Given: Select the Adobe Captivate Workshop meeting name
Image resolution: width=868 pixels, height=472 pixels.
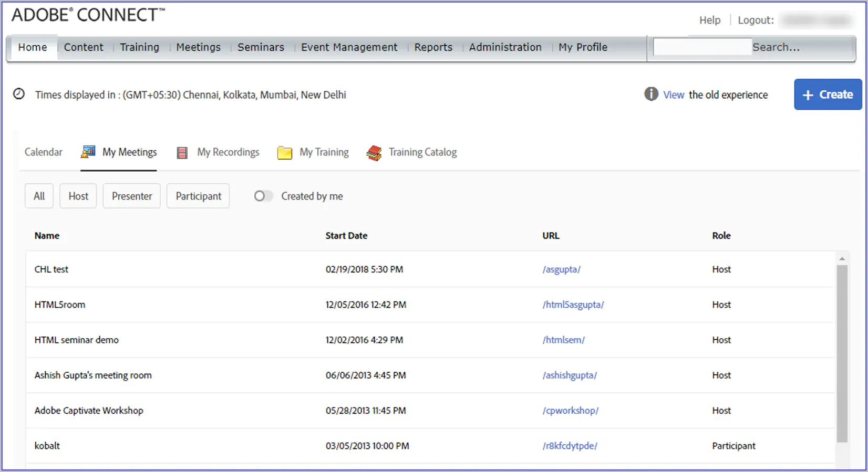Looking at the screenshot, I should pyautogui.click(x=89, y=410).
